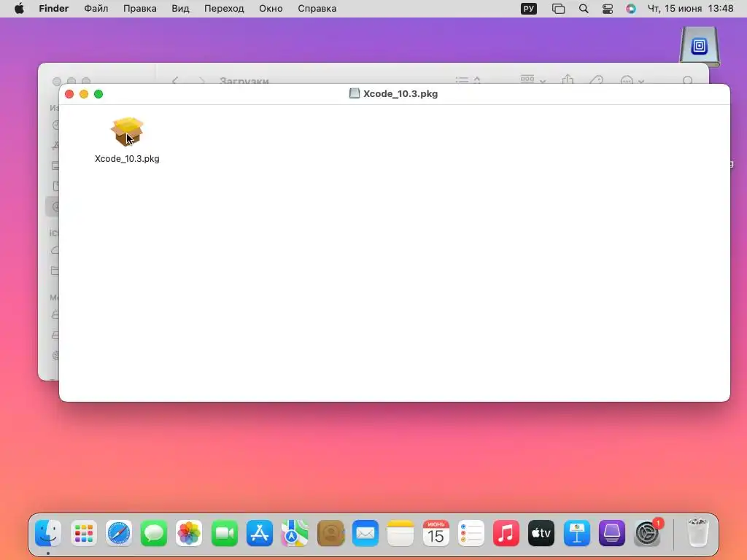Screen dimensions: 747x560
Task: Open the Правка menu
Action: point(139,9)
